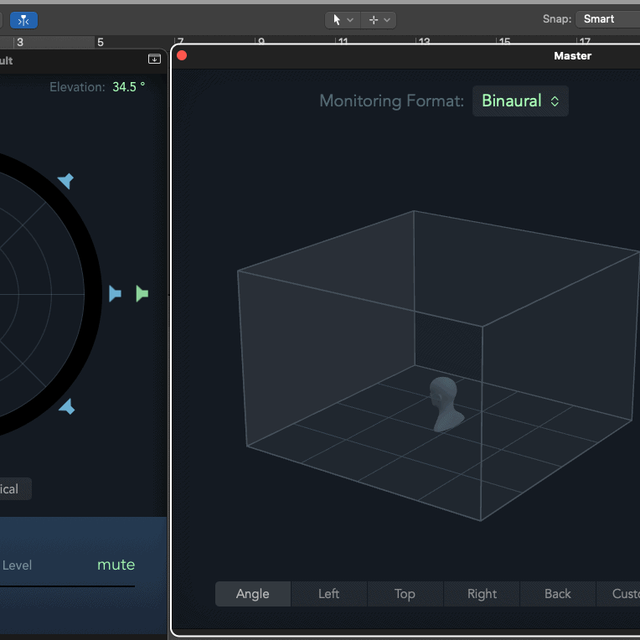Select the top-right blue speaker icon
This screenshot has height=640, width=640.
(66, 181)
